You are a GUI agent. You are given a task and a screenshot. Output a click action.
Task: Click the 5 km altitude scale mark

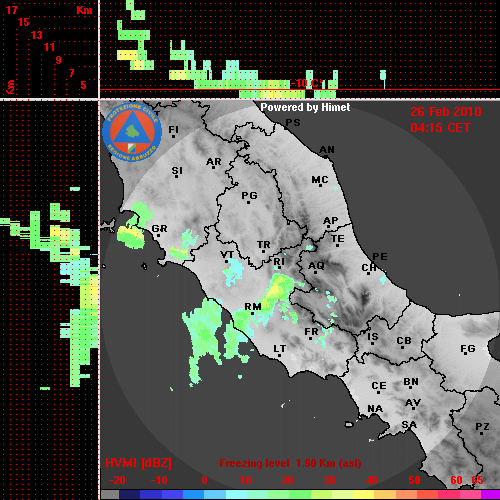(83, 85)
